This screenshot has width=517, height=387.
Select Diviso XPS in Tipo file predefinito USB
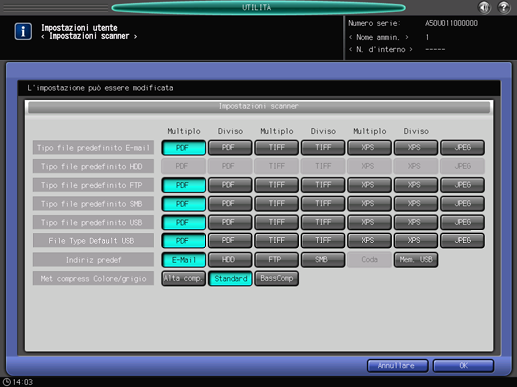416,222
